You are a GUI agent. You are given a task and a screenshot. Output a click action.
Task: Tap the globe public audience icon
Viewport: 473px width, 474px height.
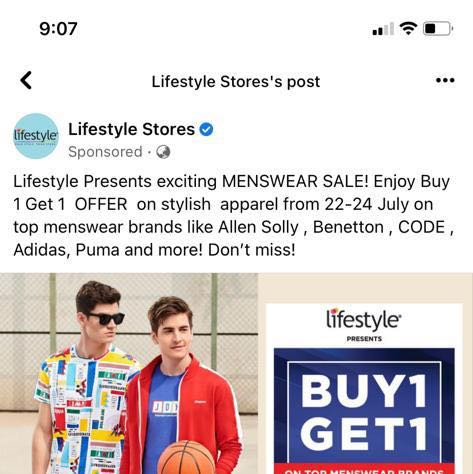pyautogui.click(x=163, y=152)
